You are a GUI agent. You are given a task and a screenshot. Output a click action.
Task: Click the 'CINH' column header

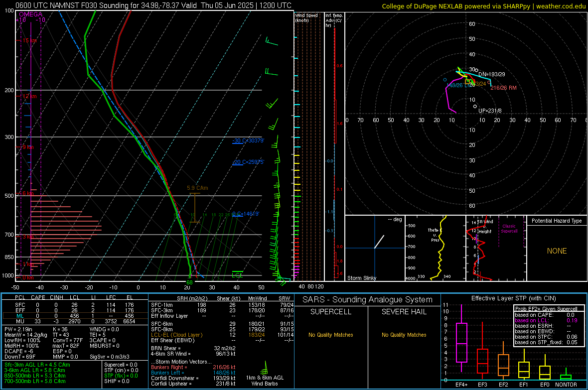coord(56,297)
